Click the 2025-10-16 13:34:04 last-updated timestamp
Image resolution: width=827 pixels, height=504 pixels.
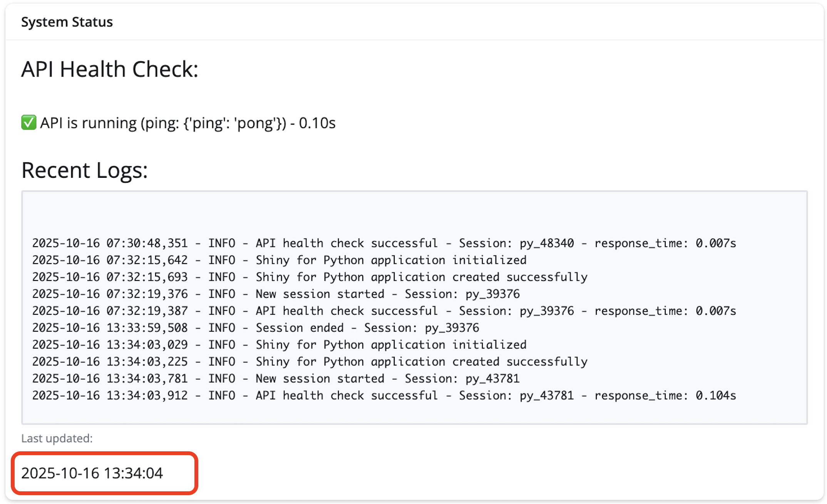(x=92, y=473)
